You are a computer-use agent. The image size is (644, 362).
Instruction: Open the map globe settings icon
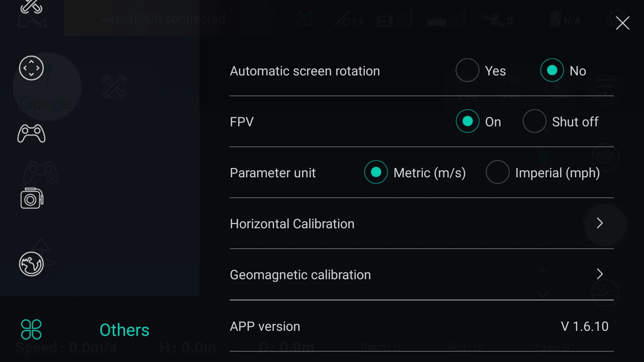coord(31,264)
